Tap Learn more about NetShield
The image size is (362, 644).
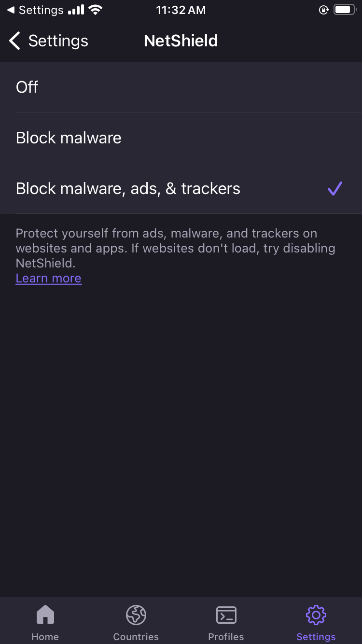48,278
